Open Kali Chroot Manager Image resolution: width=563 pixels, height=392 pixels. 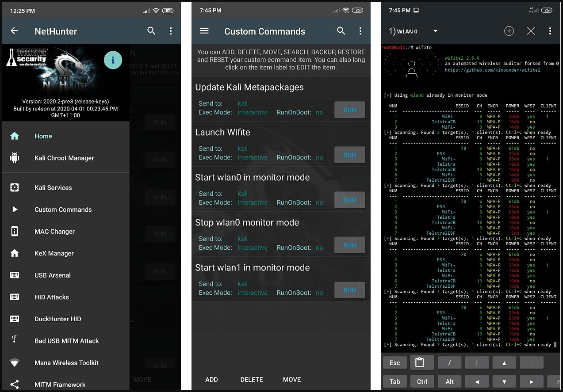click(65, 158)
